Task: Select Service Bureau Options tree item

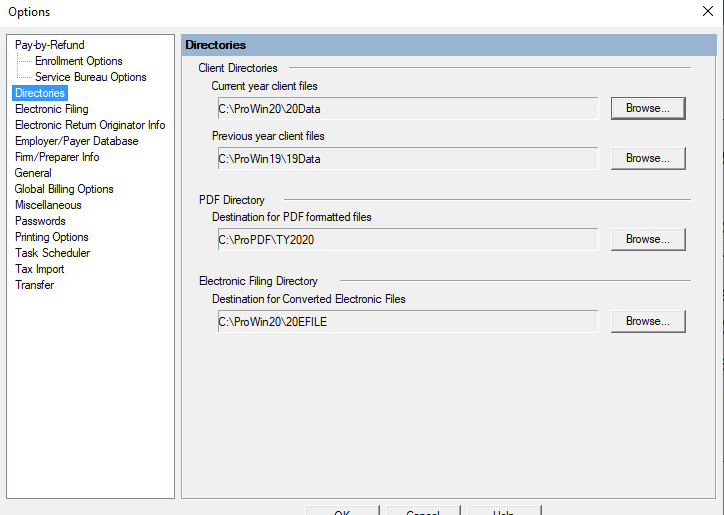Action: [90, 77]
